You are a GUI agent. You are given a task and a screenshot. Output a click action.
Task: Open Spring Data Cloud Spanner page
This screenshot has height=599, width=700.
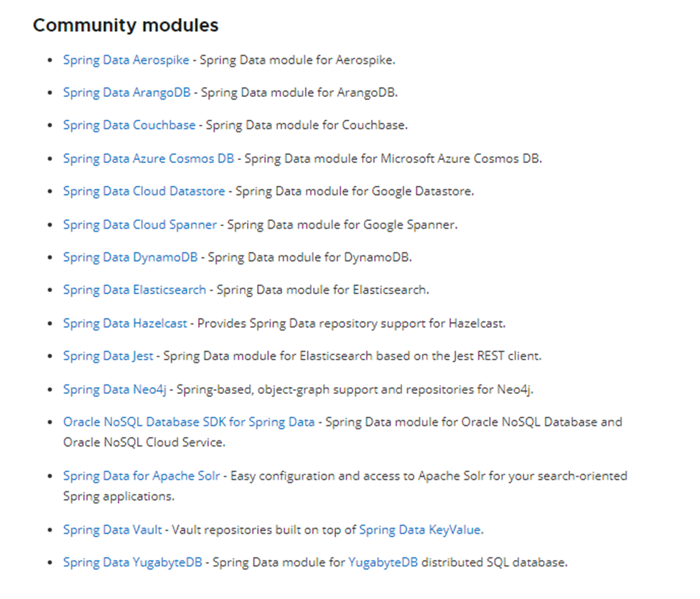pos(139,225)
